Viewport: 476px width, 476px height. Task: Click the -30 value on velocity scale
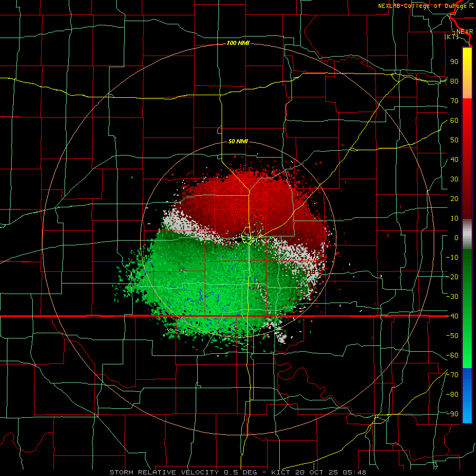pyautogui.click(x=452, y=297)
